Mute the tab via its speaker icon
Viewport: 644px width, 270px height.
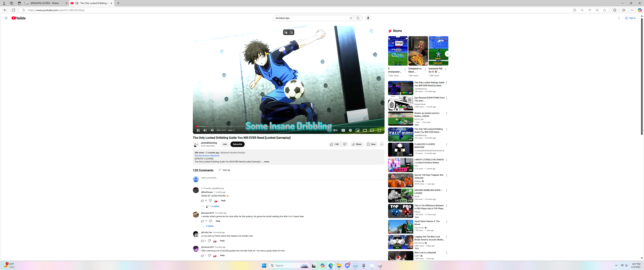pyautogui.click(x=77, y=3)
